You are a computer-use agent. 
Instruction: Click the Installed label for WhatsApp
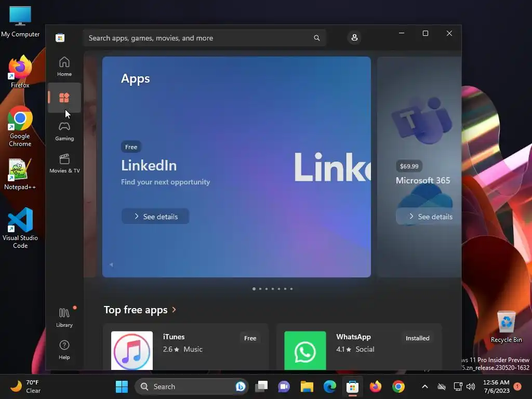pyautogui.click(x=417, y=338)
